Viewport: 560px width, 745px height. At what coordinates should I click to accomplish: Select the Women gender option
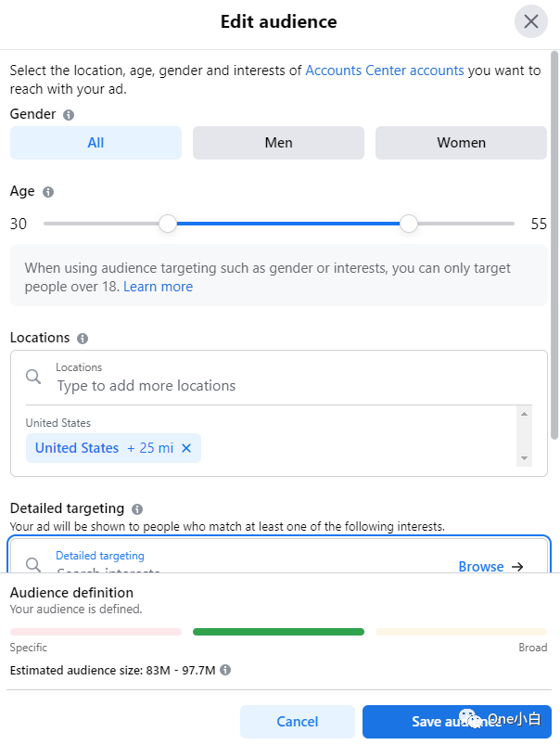461,142
